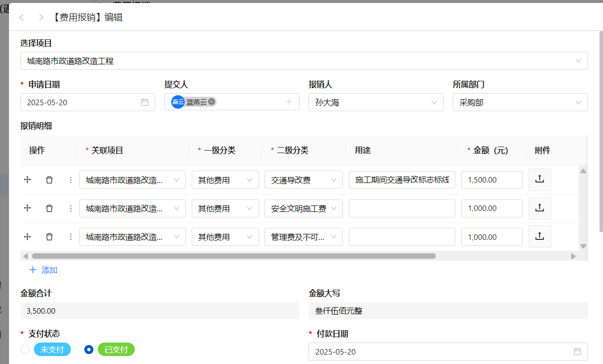Open 关联项目 dropdown in 交通导改费 row
Image resolution: width=603 pixels, height=364 pixels.
[132, 180]
